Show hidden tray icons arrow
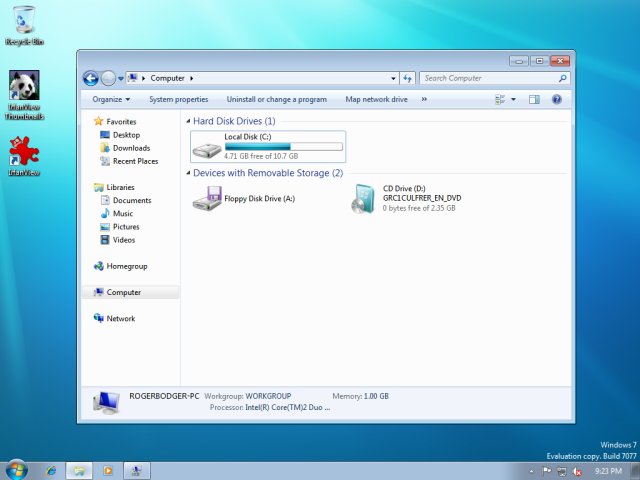The image size is (640, 480). [531, 471]
